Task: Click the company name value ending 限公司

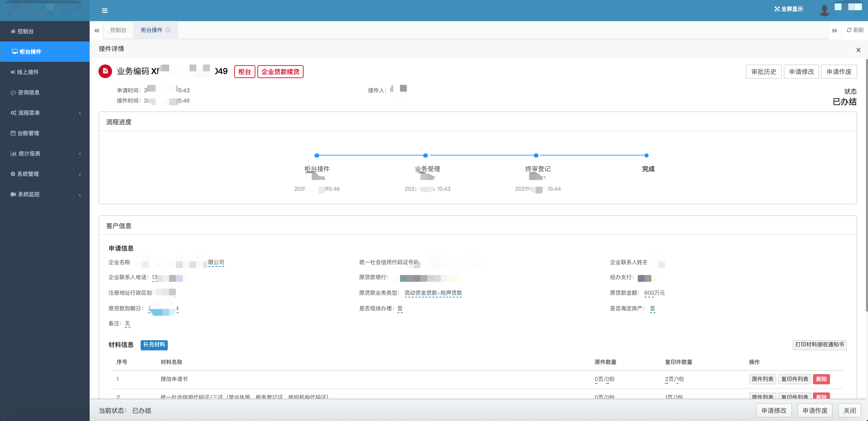Action: click(216, 262)
